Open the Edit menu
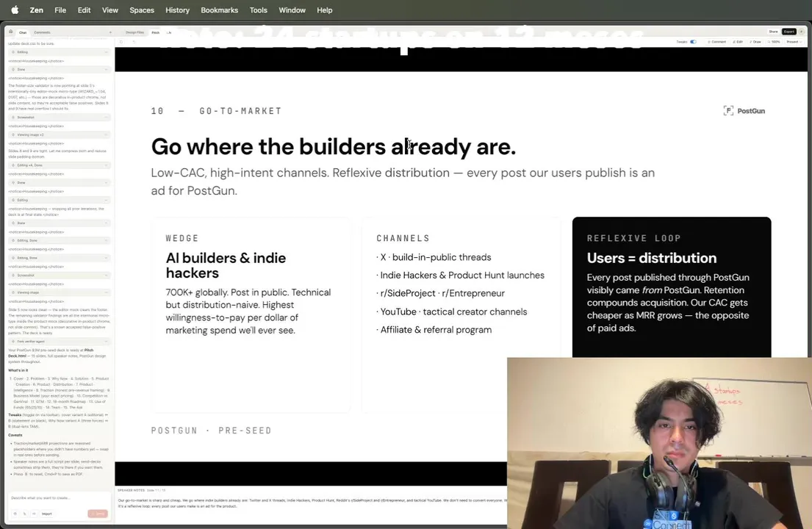 click(x=84, y=10)
